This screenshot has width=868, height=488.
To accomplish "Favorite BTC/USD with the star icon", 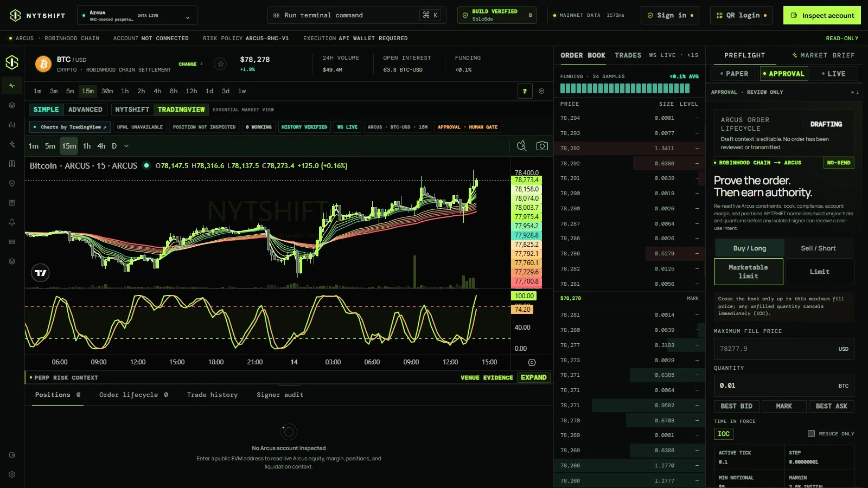I will [220, 64].
